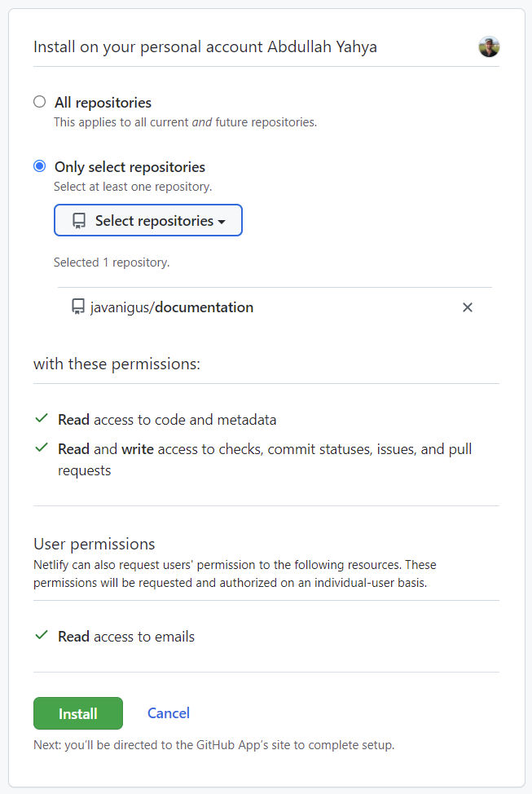Remove javanigus/documentation using the X icon
This screenshot has height=794, width=532.
[x=467, y=307]
